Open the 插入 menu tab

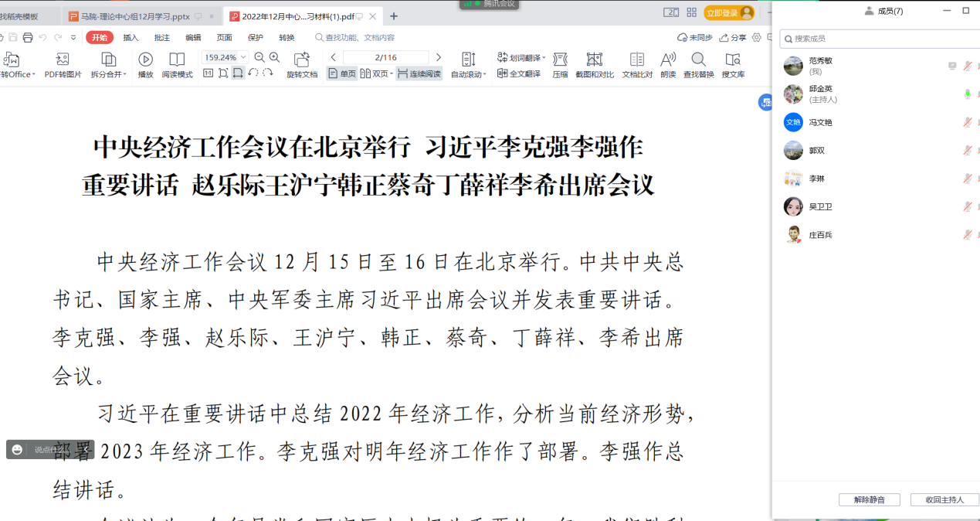click(131, 37)
